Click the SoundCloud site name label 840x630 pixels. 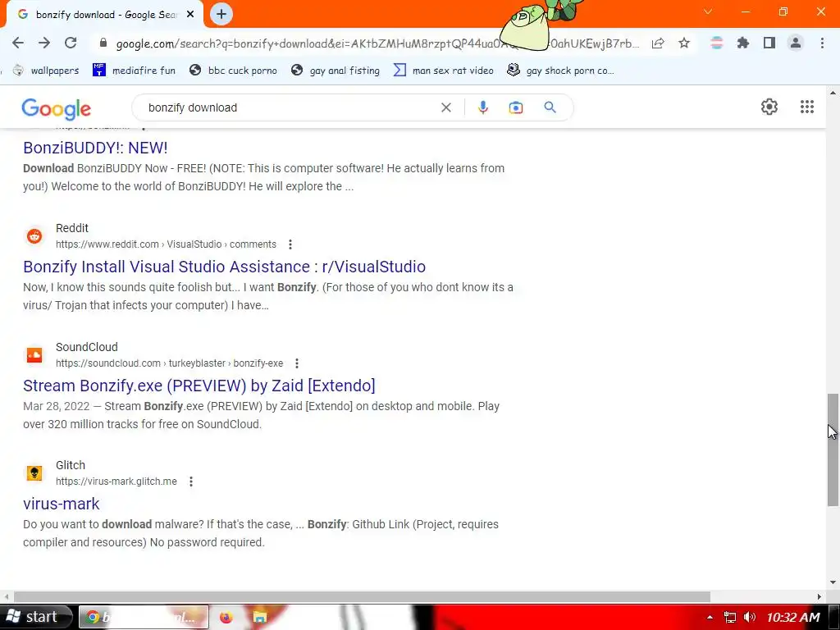pos(87,347)
